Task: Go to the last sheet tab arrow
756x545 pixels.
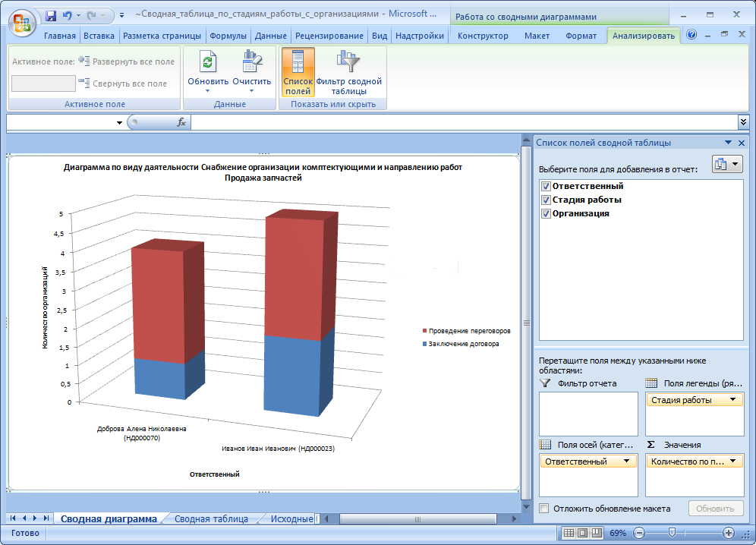Action: pos(46,518)
